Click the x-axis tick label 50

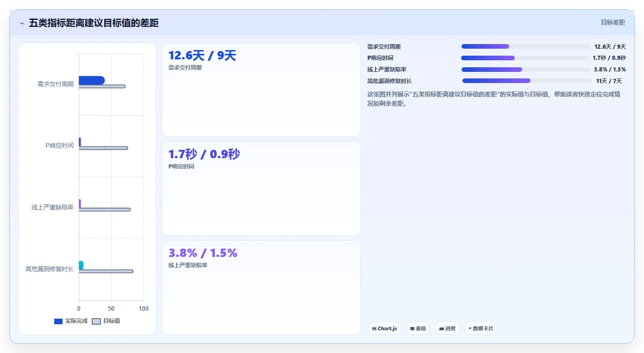(111, 308)
